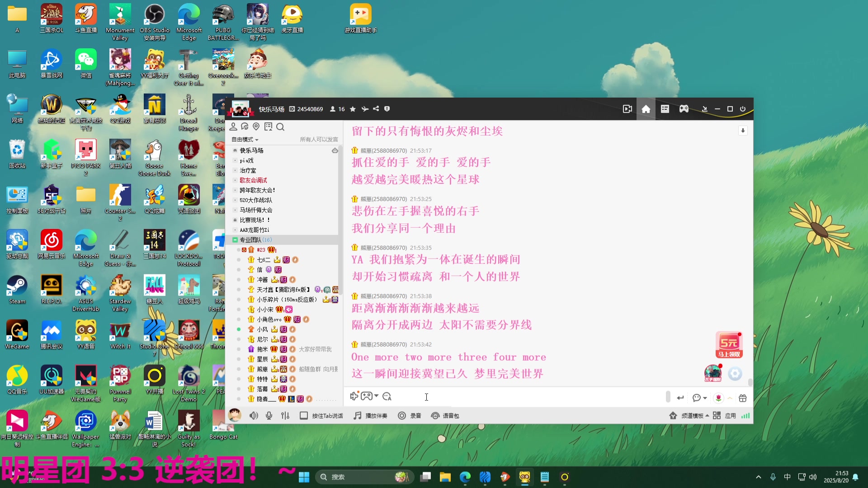Open the Windows Start button

pyautogui.click(x=304, y=477)
